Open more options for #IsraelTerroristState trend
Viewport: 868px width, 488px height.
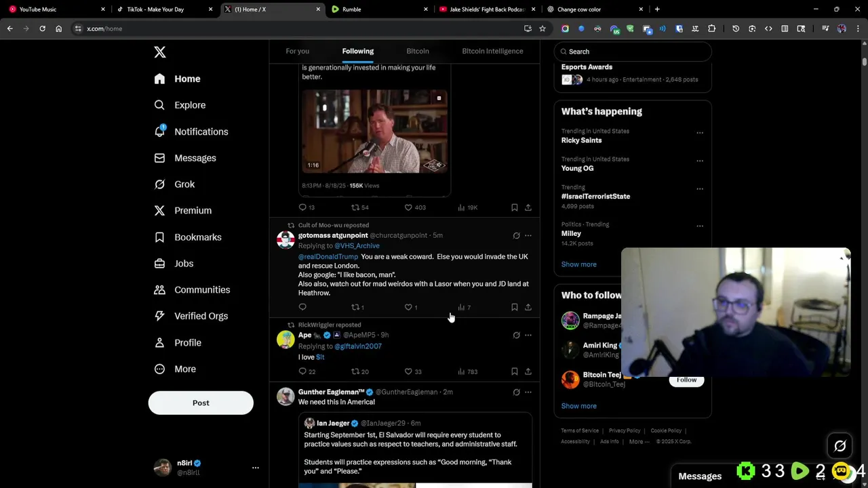click(x=700, y=189)
